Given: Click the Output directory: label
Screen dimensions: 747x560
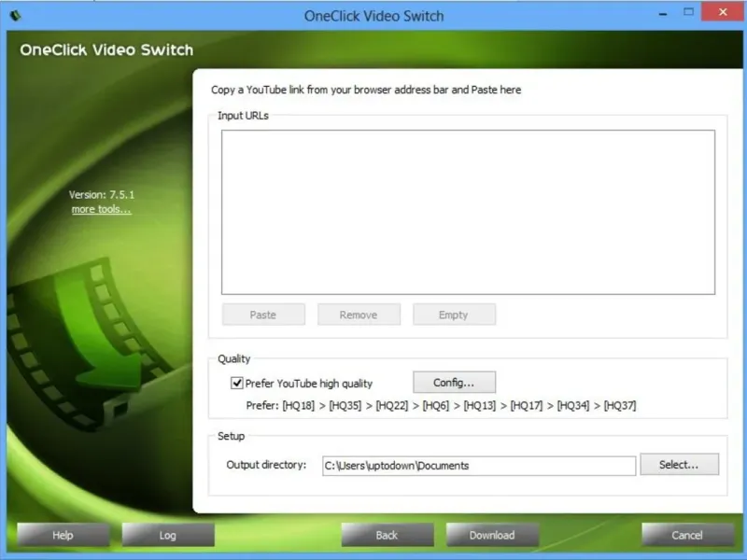Looking at the screenshot, I should 266,465.
